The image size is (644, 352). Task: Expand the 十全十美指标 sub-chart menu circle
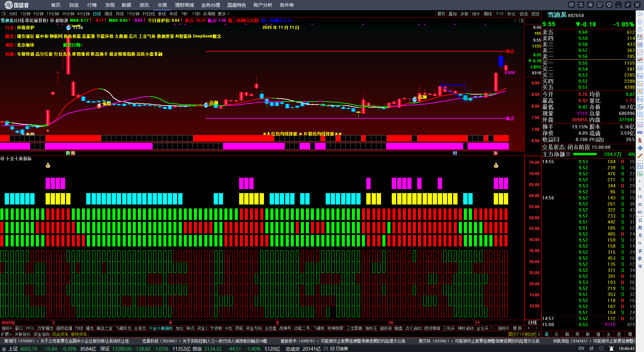(2, 159)
